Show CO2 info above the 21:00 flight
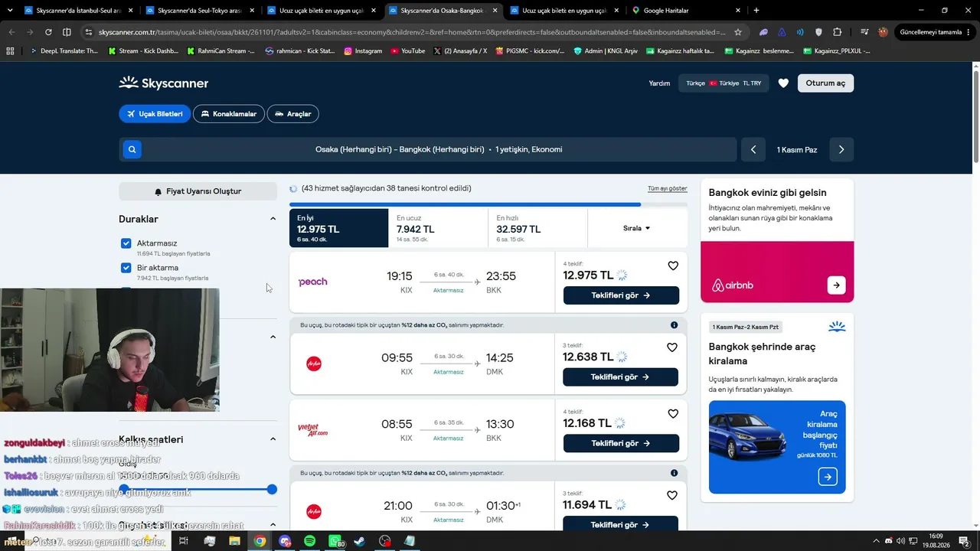 674,473
